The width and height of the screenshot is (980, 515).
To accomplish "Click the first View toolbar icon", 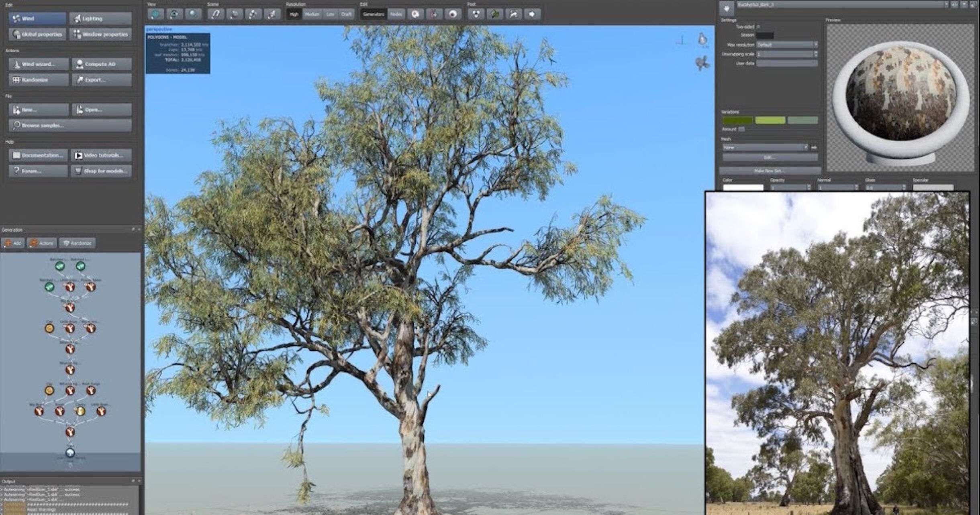I will (x=155, y=14).
